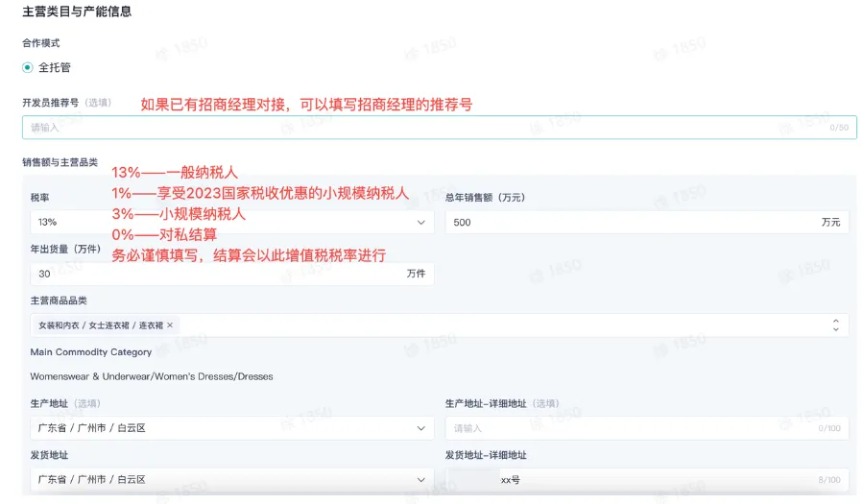This screenshot has width=863, height=504.
Task: Click the 主营商品品类 tag text
Action: (x=101, y=325)
